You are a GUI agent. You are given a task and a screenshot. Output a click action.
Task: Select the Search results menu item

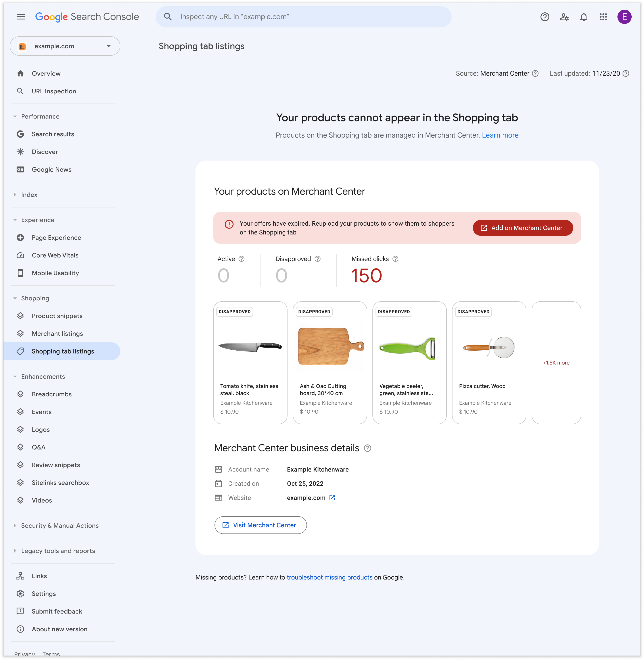(x=52, y=134)
